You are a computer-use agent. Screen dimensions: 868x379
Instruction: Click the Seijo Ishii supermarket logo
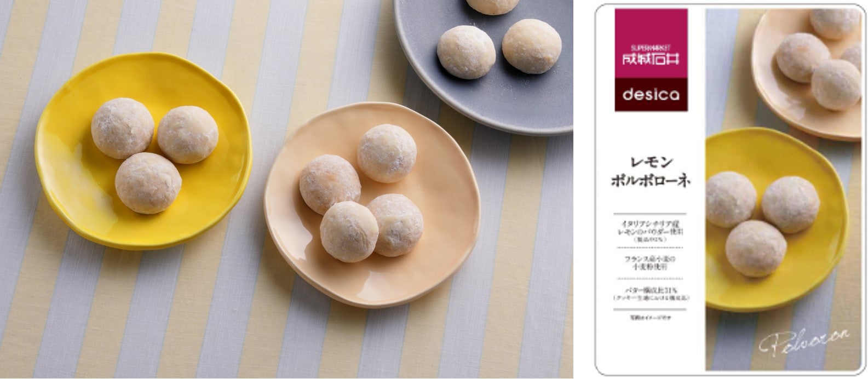point(651,44)
